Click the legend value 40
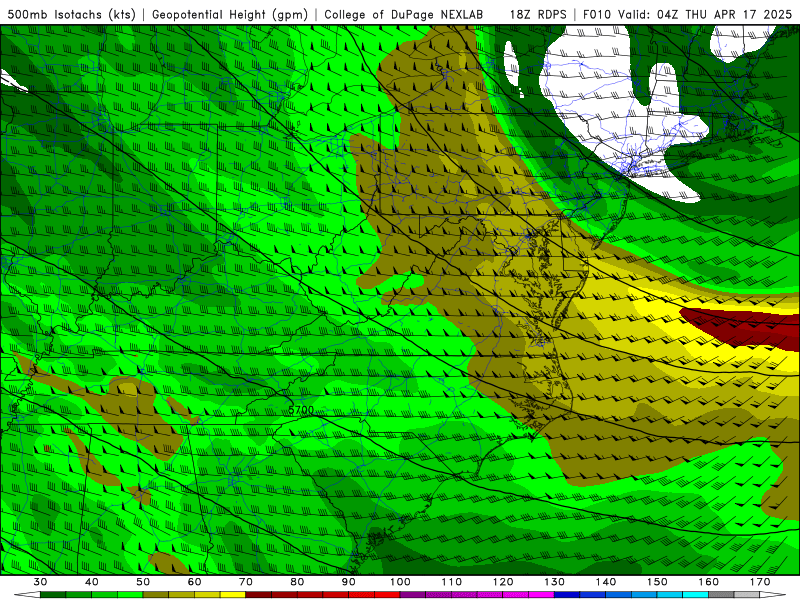 (92, 582)
